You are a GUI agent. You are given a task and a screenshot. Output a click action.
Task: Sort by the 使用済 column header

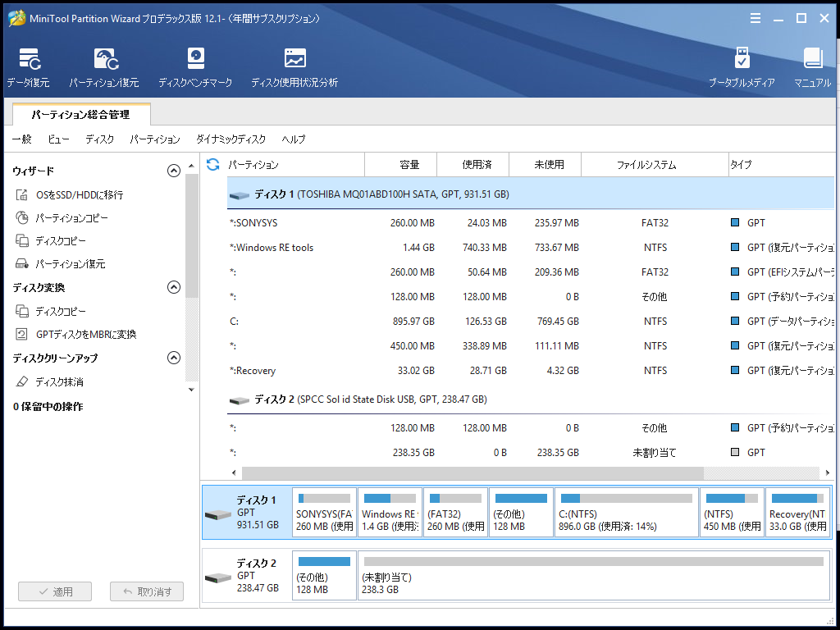click(x=473, y=164)
